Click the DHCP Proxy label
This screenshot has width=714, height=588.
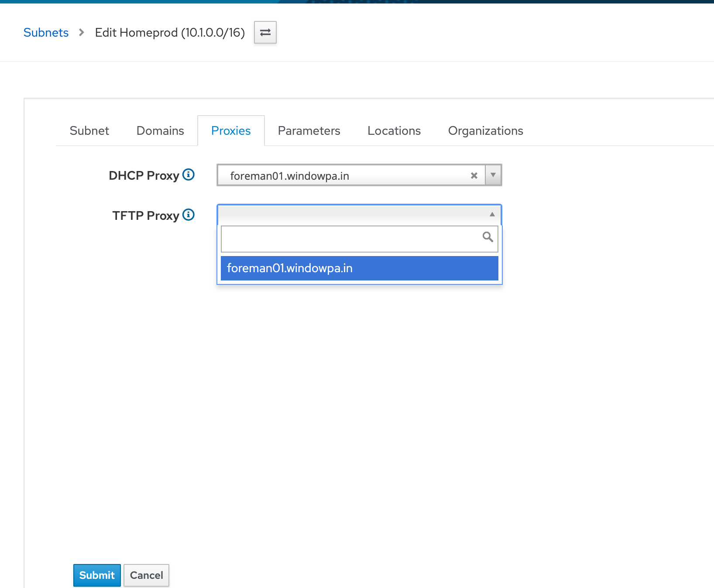[144, 175]
